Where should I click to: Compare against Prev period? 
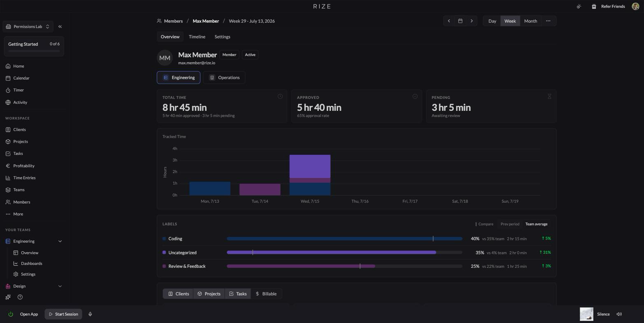510,224
